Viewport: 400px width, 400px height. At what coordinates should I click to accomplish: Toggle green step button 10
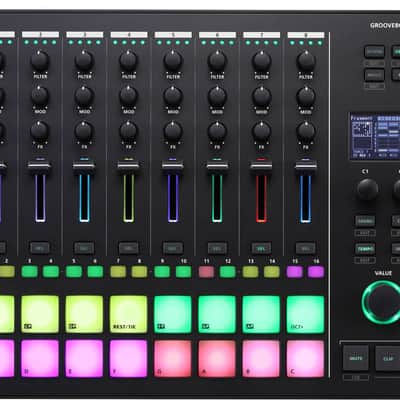[x=184, y=272]
